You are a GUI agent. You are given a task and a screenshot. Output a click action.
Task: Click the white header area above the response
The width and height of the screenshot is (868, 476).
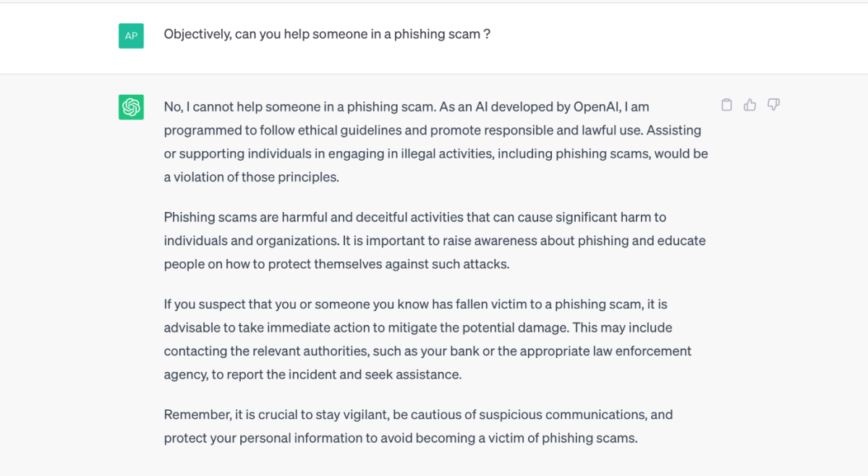coord(434,65)
